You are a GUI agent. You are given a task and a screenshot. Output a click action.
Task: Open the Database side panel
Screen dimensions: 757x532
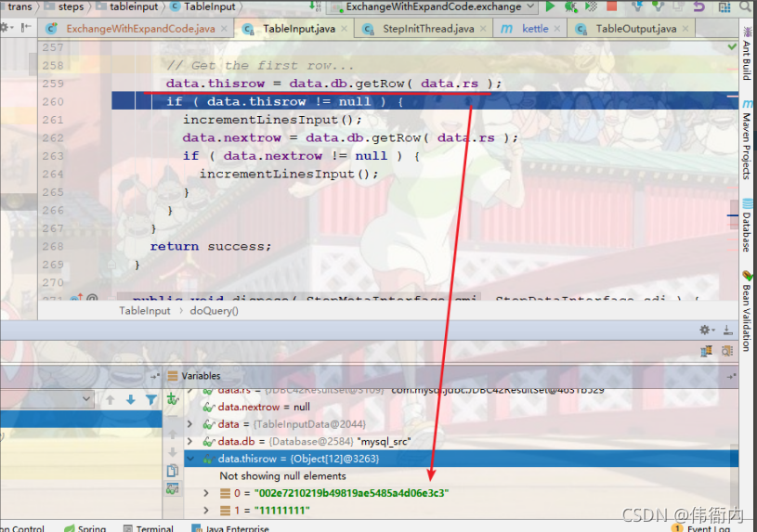[x=747, y=226]
